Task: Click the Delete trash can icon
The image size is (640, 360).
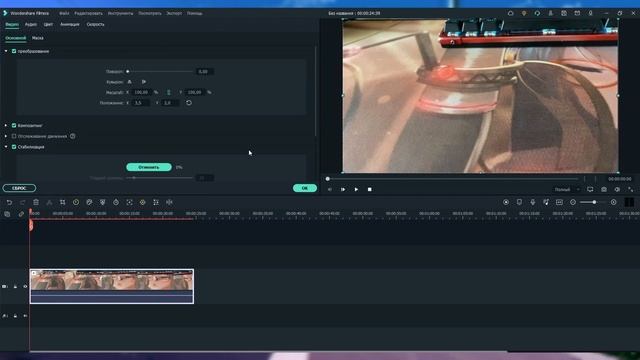Action: (x=36, y=202)
